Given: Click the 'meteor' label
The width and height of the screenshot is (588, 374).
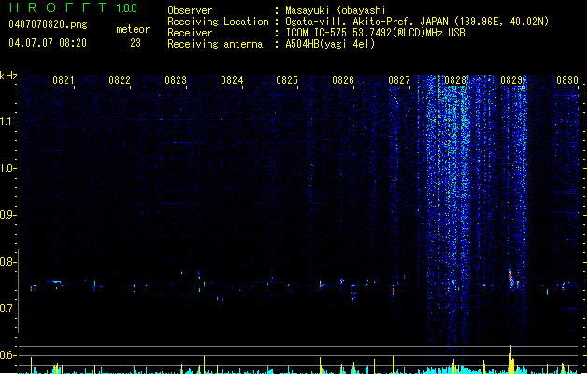Looking at the screenshot, I should [x=133, y=29].
